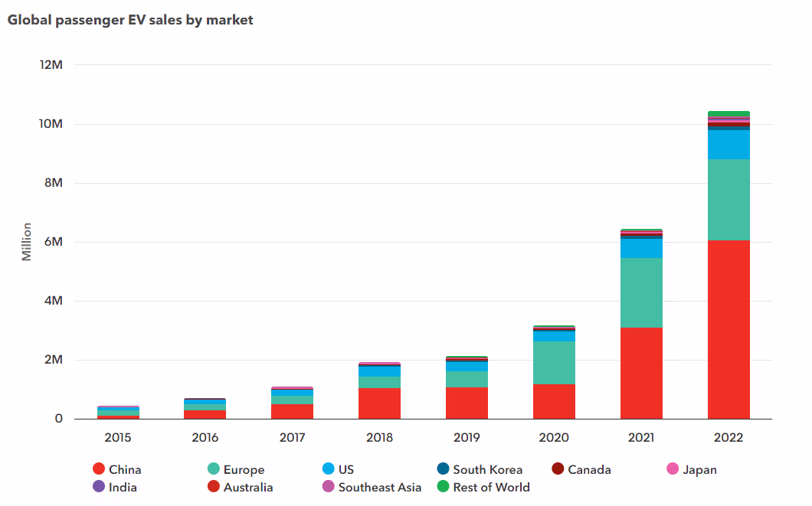Click the China segment of the 2020 bar
Viewport: 812px width, 506px height.
[554, 401]
